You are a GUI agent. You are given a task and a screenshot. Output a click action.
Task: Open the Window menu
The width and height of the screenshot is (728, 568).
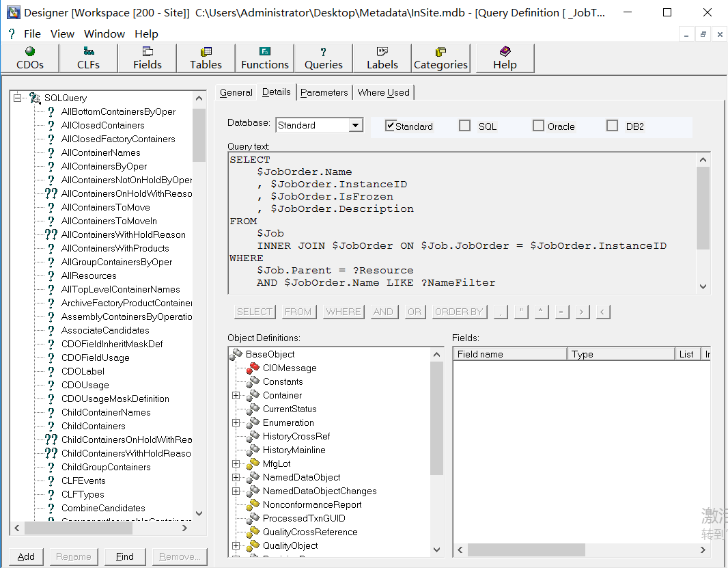(x=104, y=33)
